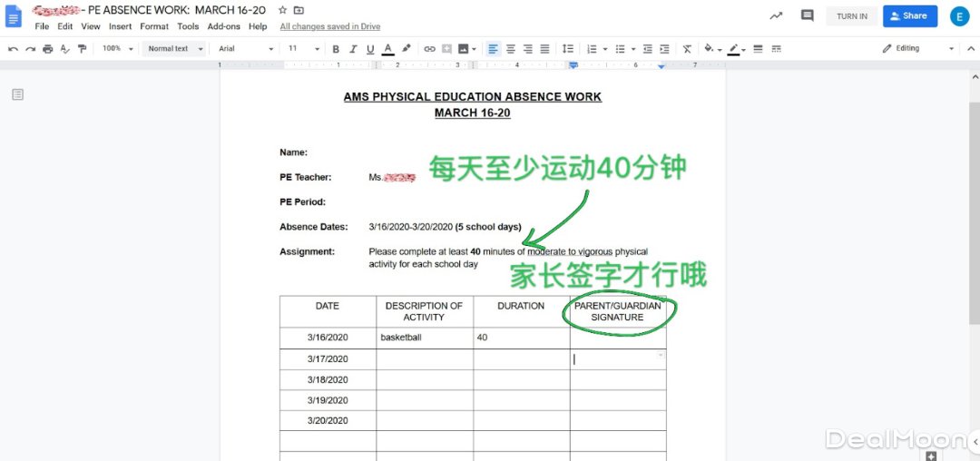This screenshot has width=980, height=461.
Task: Open the account avatar E
Action: pyautogui.click(x=959, y=16)
